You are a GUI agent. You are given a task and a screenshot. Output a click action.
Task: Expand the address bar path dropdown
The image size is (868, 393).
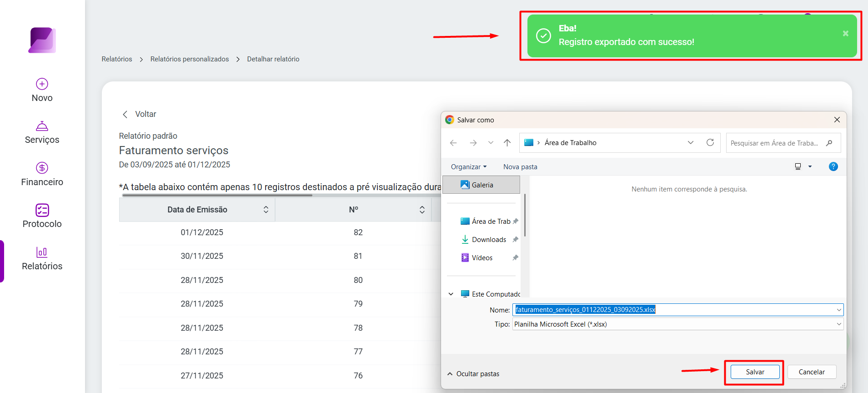(691, 142)
